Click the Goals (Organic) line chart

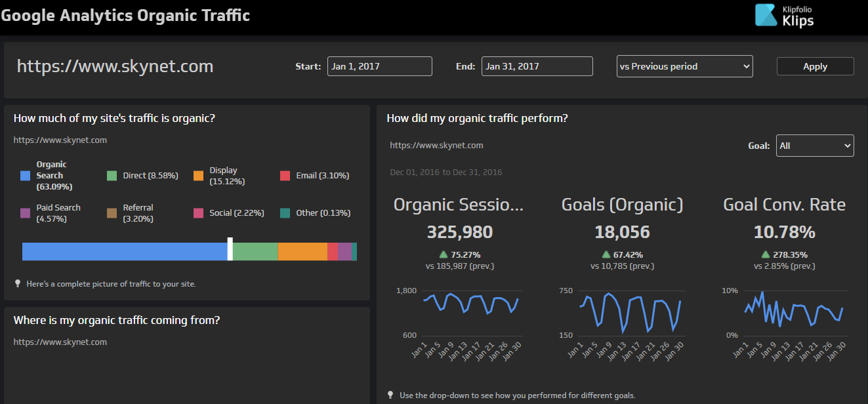coord(630,313)
